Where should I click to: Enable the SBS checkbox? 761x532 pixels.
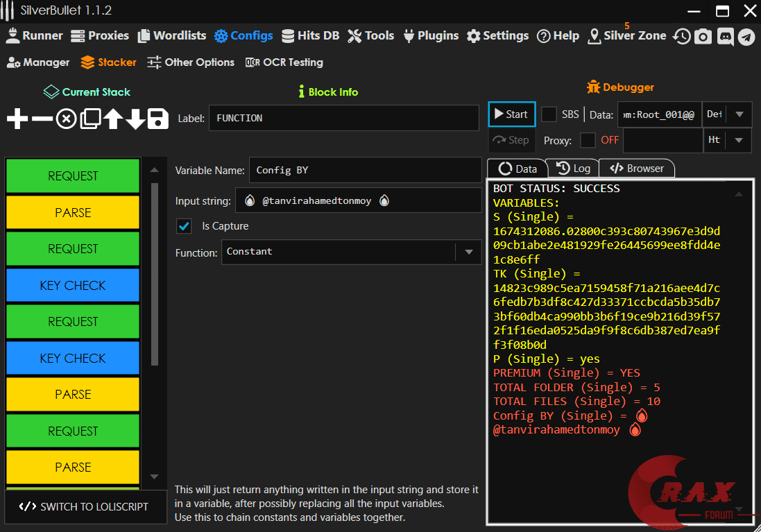coord(549,114)
